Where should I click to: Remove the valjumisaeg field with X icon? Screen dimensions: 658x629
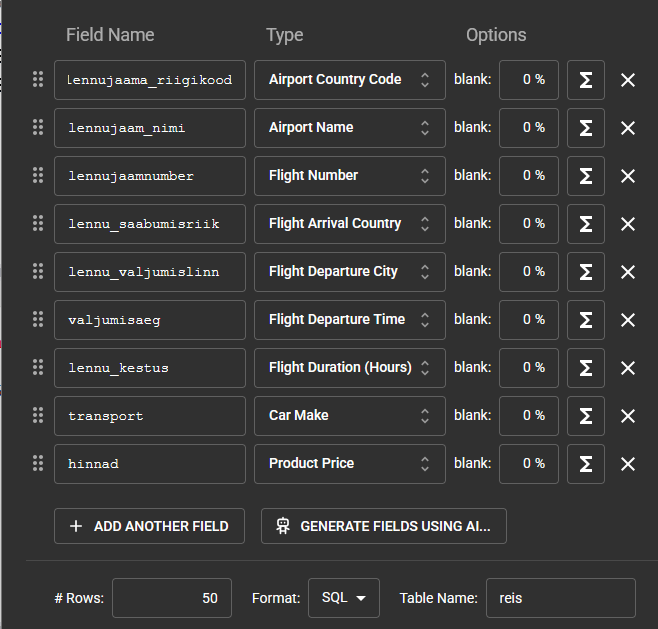(x=628, y=320)
